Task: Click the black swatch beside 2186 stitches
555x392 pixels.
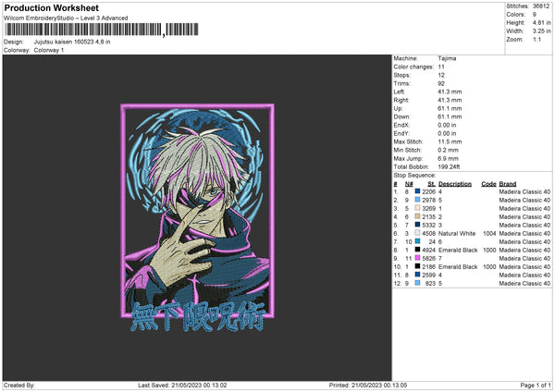Action: [x=417, y=266]
